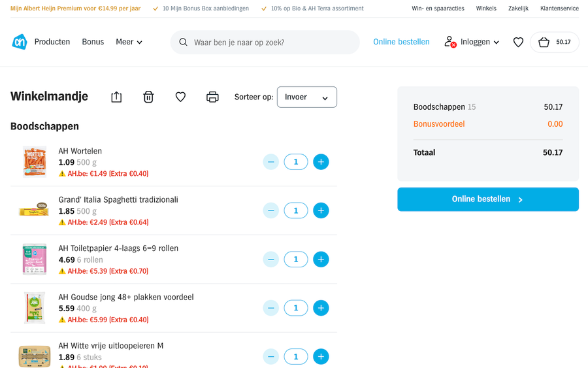This screenshot has height=368, width=588.
Task: Increase AH Toiletpapier quantity
Action: tap(321, 259)
